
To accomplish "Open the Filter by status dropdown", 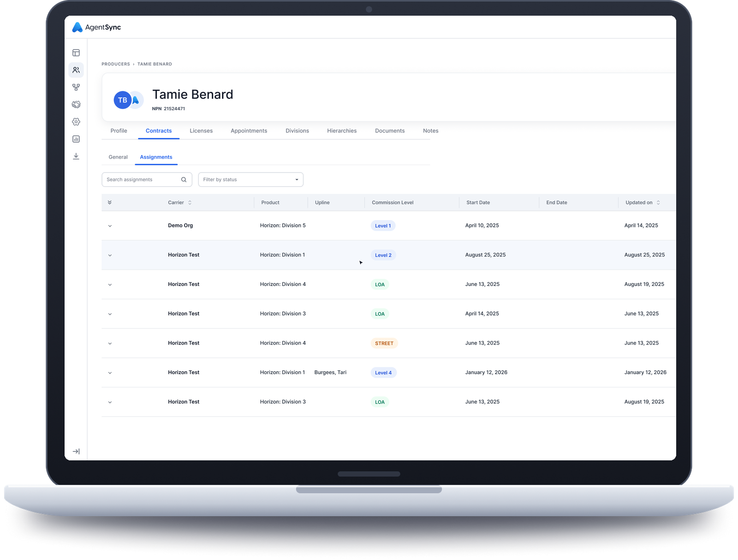I will click(250, 180).
